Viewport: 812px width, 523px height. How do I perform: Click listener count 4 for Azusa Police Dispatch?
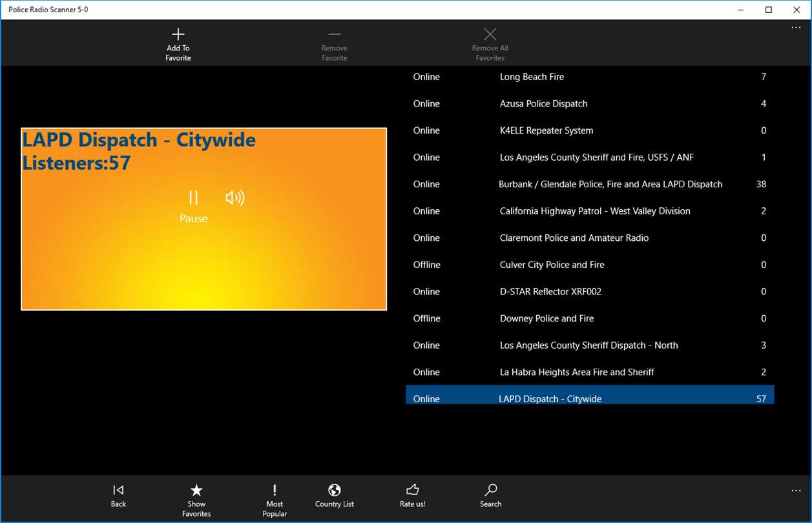point(764,104)
